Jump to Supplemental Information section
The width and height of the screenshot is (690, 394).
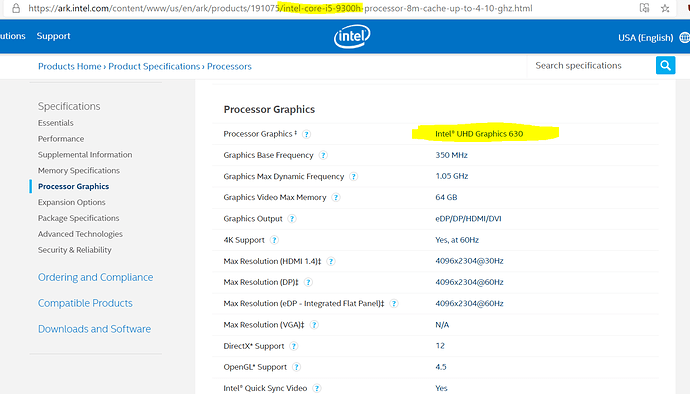click(x=85, y=155)
